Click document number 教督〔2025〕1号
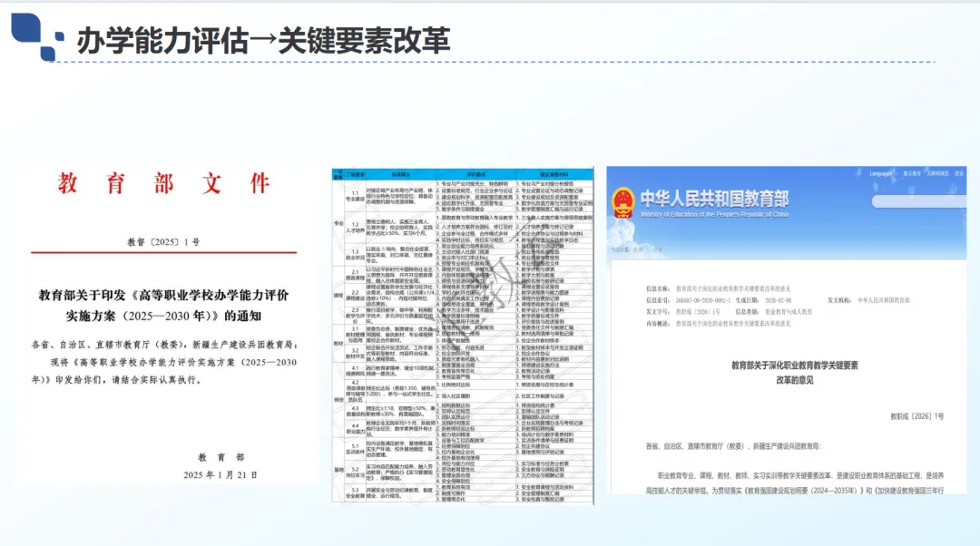980x546 pixels. pyautogui.click(x=163, y=242)
